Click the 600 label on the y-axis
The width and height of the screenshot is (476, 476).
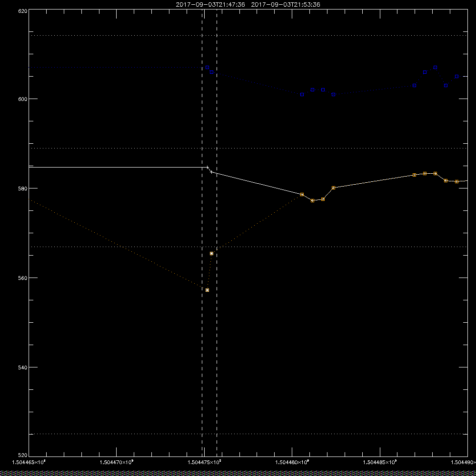coord(23,99)
